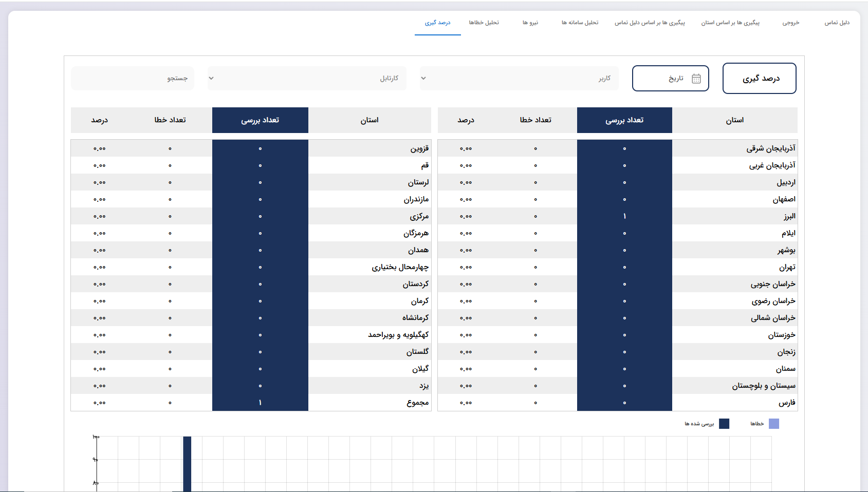Toggle the بررسی شده ها legend swatch

click(724, 424)
